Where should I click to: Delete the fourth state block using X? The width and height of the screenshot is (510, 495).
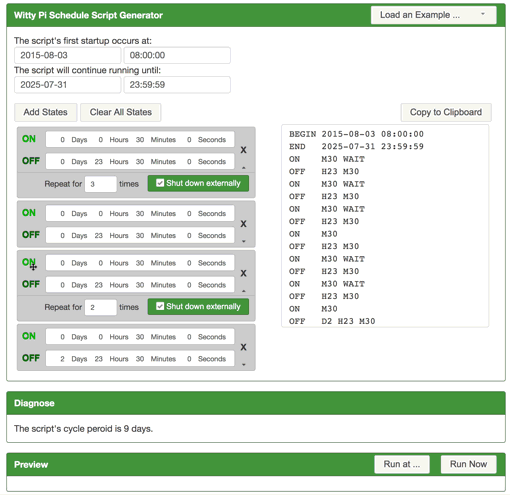coord(244,347)
